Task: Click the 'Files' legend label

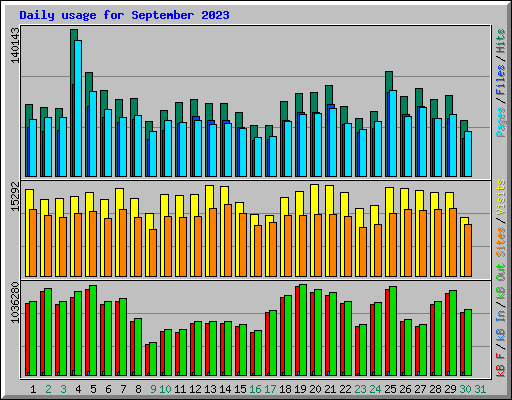Action: coord(500,80)
